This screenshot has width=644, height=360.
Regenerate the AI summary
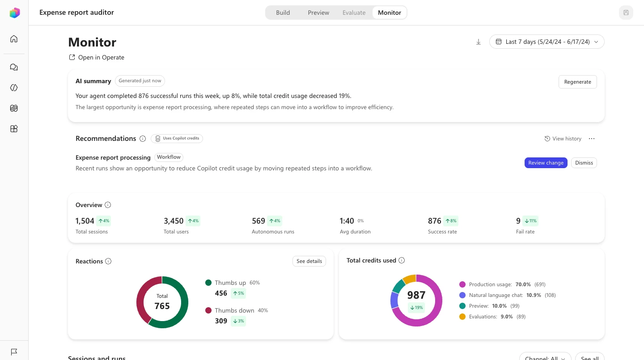[577, 82]
